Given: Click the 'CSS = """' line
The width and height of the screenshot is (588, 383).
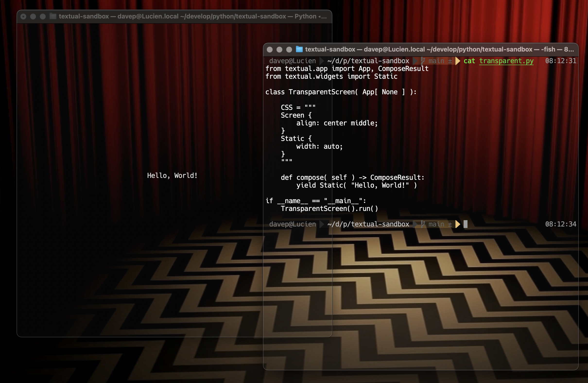Looking at the screenshot, I should pos(298,107).
